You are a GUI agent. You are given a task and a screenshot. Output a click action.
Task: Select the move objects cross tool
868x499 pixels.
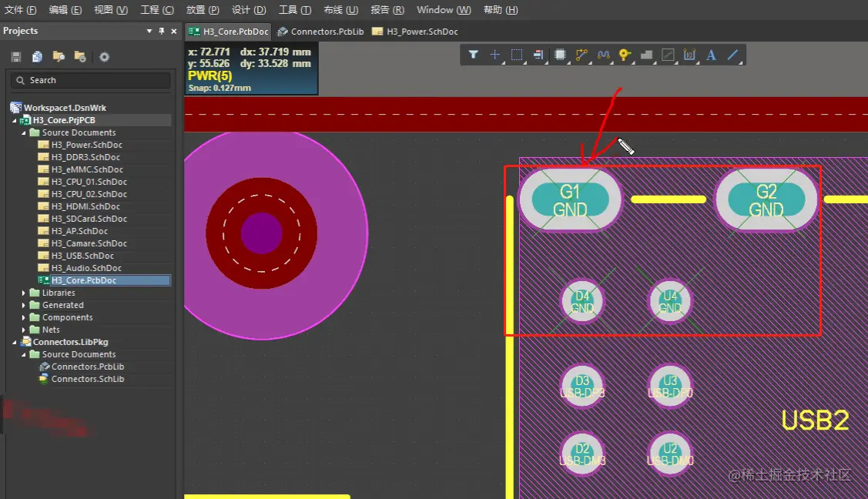495,55
